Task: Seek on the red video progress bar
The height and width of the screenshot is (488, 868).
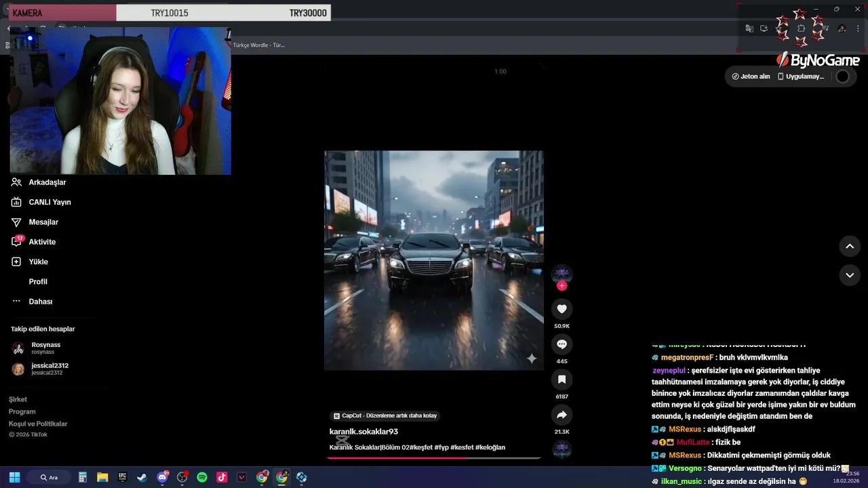Action: [434, 457]
